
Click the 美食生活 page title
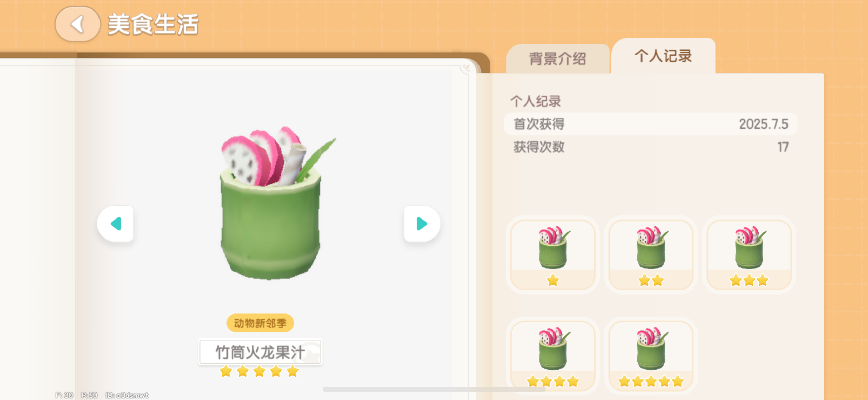[x=153, y=24]
